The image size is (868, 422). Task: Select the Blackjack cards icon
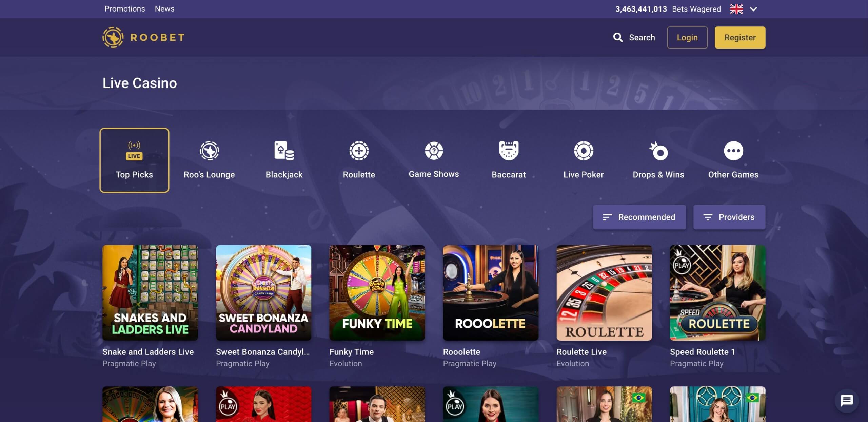click(x=284, y=151)
